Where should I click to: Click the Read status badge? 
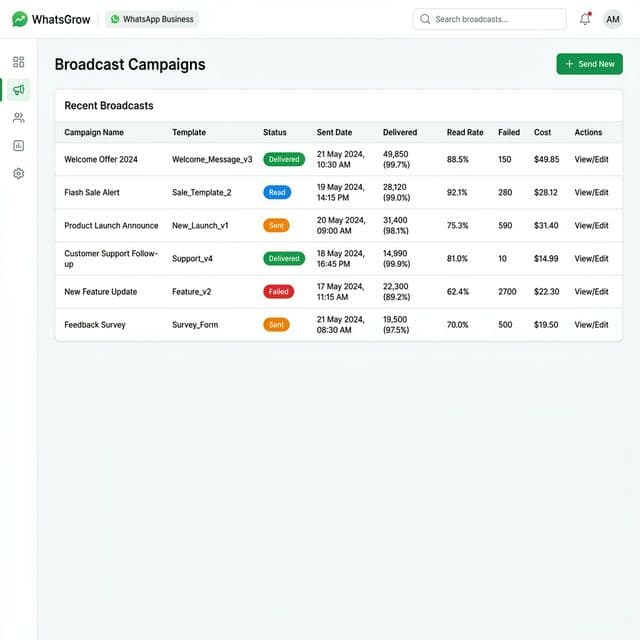[x=277, y=193]
